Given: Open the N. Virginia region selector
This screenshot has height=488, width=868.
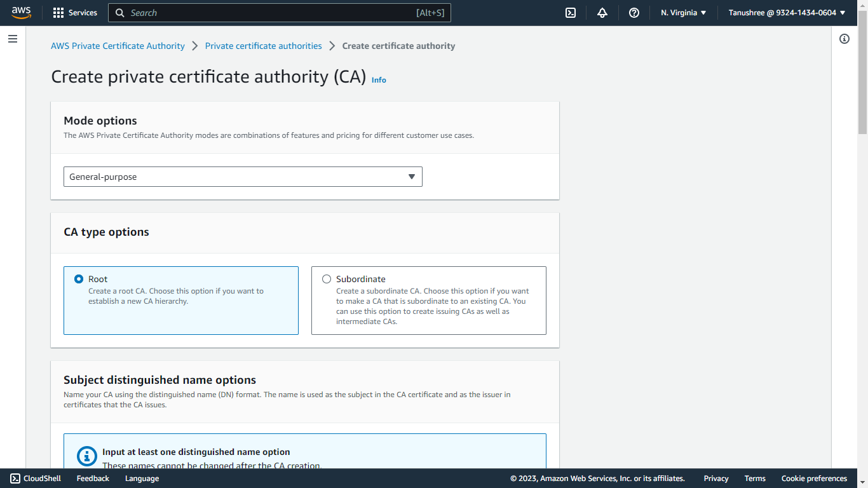Looking at the screenshot, I should (684, 13).
